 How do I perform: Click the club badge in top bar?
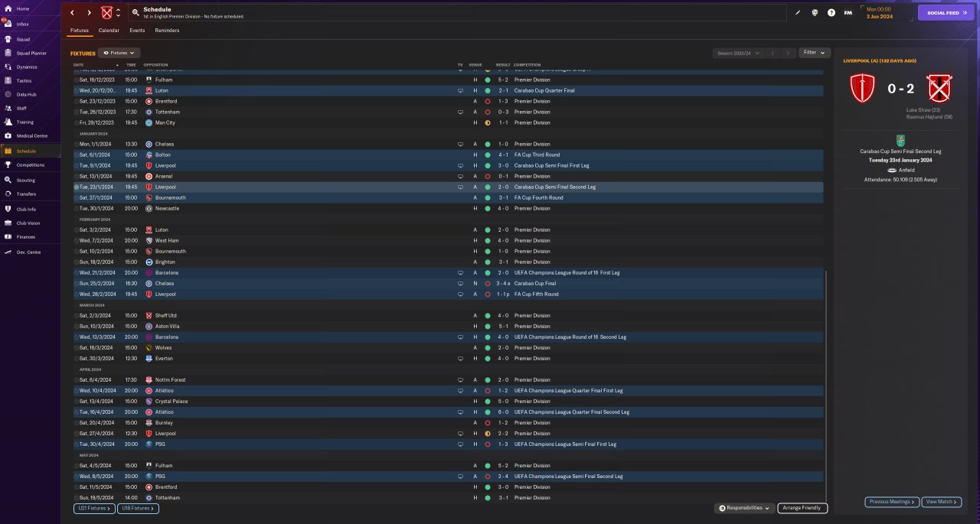pos(107,12)
